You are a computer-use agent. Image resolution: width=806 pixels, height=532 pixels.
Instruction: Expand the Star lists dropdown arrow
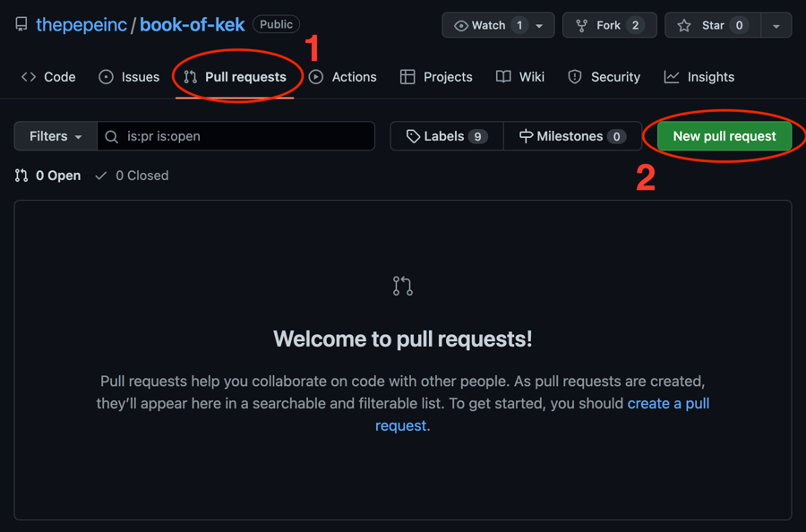[x=776, y=26]
